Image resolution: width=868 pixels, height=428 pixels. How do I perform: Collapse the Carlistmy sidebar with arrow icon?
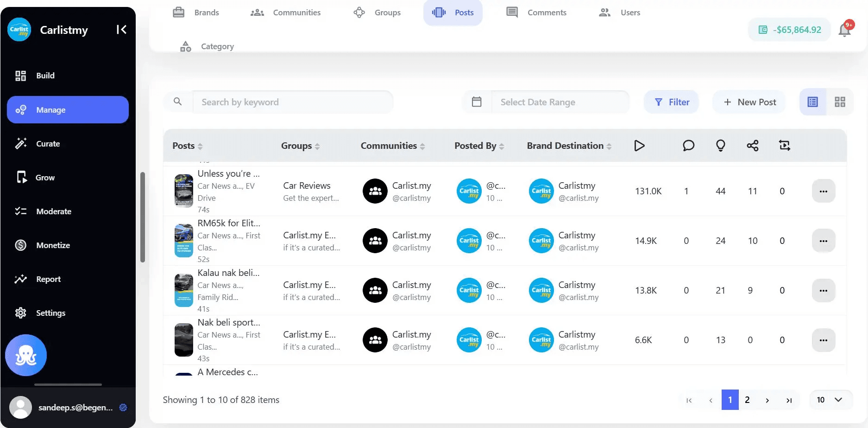coord(121,30)
